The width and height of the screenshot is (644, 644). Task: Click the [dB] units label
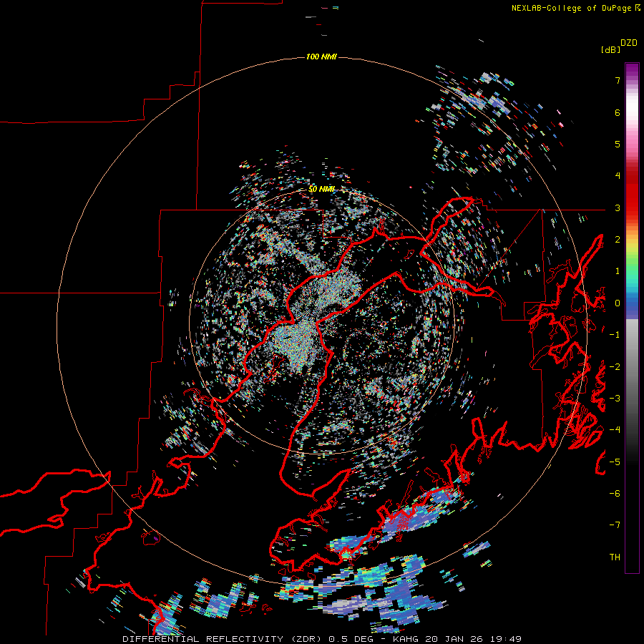[x=610, y=50]
